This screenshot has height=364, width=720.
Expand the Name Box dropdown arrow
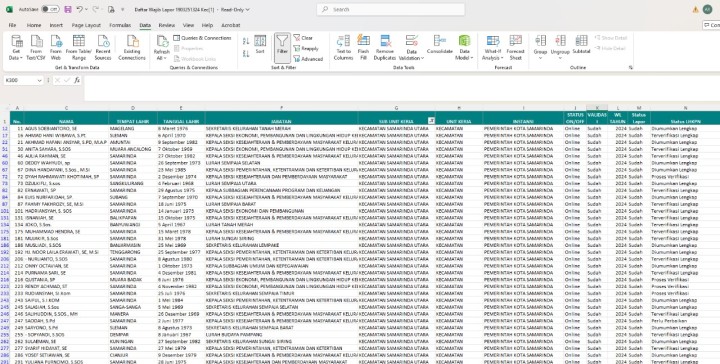tap(39, 80)
